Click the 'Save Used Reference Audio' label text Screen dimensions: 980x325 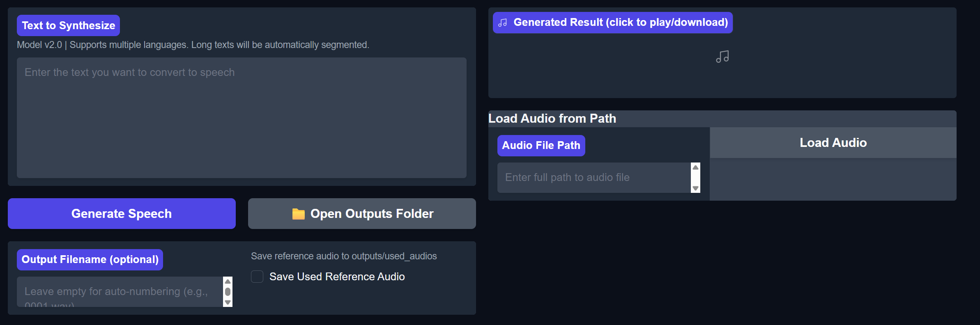pyautogui.click(x=337, y=277)
